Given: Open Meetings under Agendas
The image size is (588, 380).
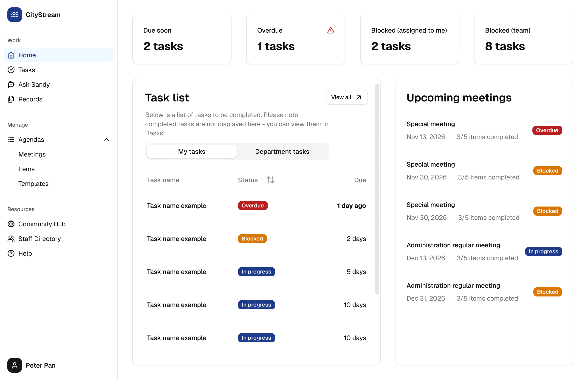Looking at the screenshot, I should tap(32, 154).
